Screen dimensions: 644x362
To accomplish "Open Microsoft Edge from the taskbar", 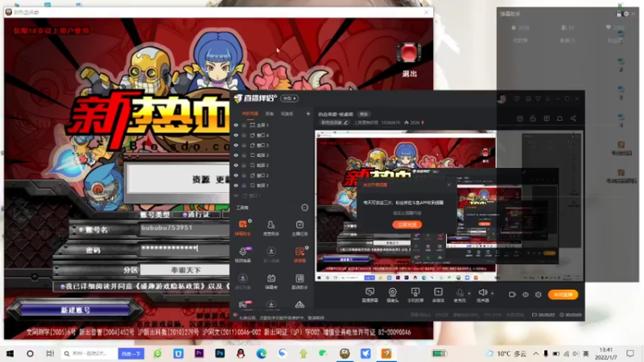I will (261, 353).
